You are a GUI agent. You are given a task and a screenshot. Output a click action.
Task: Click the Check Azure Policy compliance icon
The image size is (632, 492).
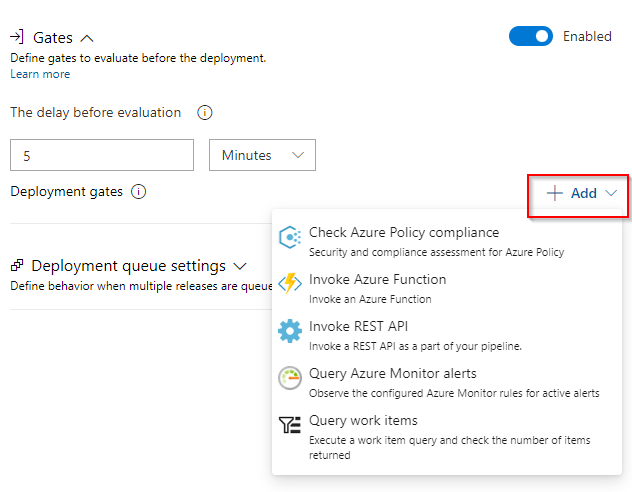coord(290,237)
